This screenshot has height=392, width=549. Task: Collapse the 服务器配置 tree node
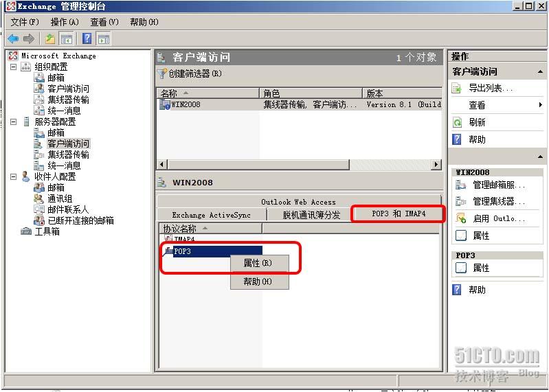coord(13,122)
